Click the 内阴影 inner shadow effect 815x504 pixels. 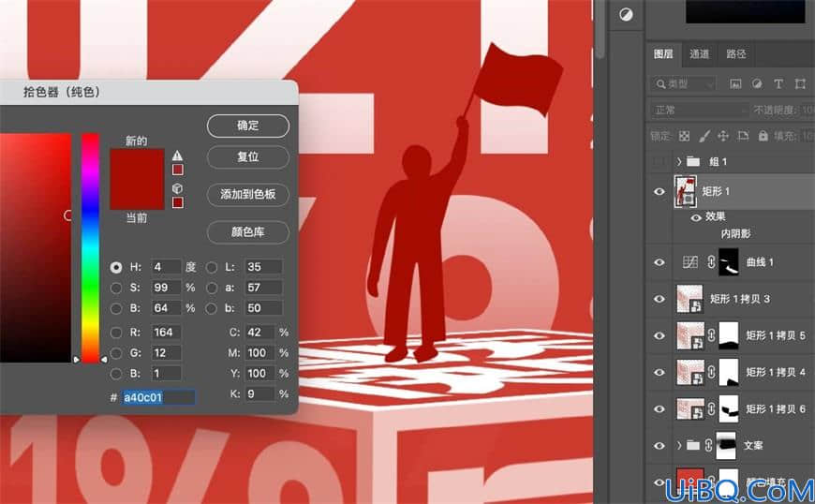[x=735, y=234]
